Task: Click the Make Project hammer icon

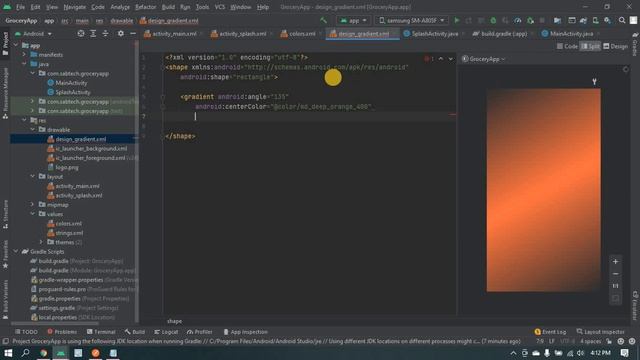Action: pos(323,20)
